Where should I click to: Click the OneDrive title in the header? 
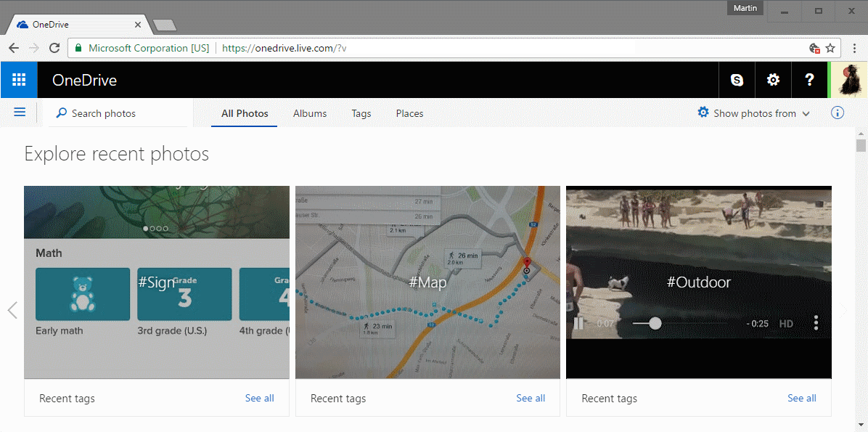pos(85,81)
